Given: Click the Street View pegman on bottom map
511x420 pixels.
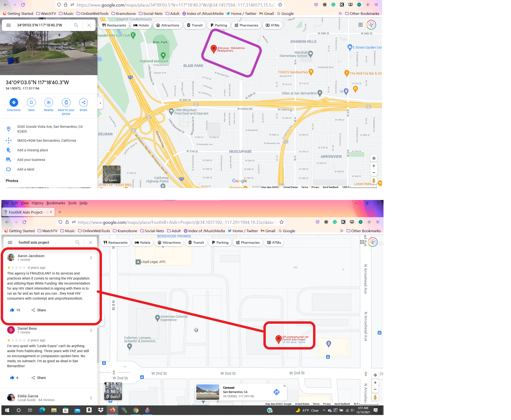Looking at the screenshot, I should tap(375, 397).
